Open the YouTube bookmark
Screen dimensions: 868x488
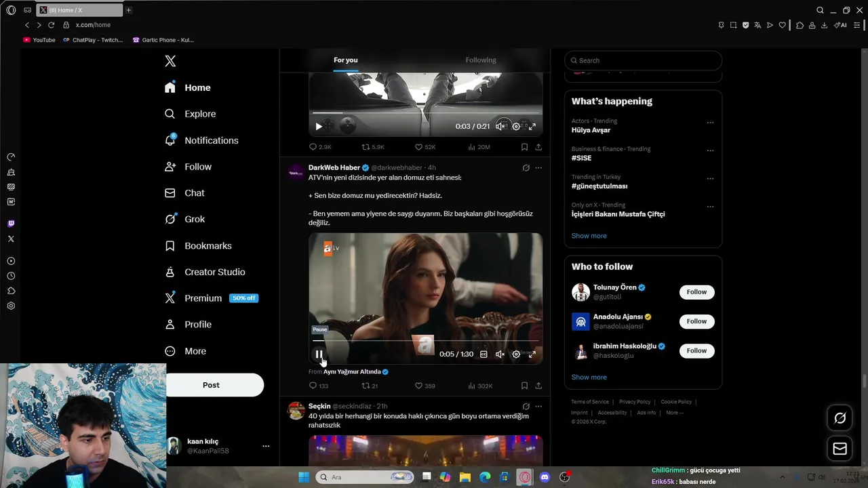click(x=39, y=40)
